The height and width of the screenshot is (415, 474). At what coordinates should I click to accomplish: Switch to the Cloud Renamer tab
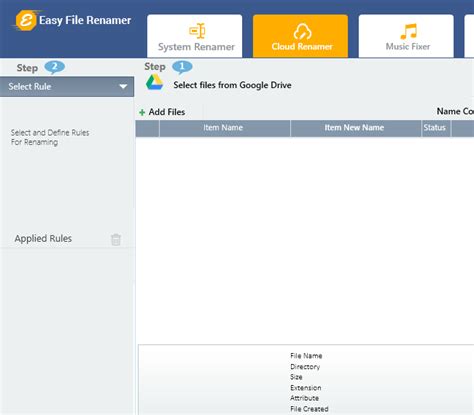300,36
